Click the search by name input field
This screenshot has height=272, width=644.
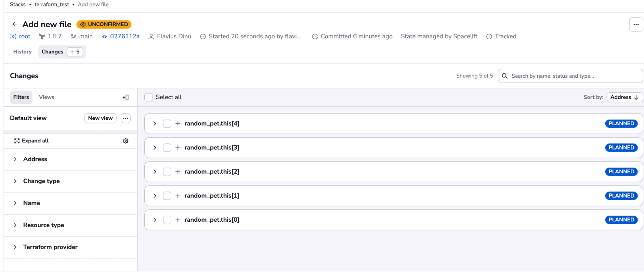click(x=570, y=76)
